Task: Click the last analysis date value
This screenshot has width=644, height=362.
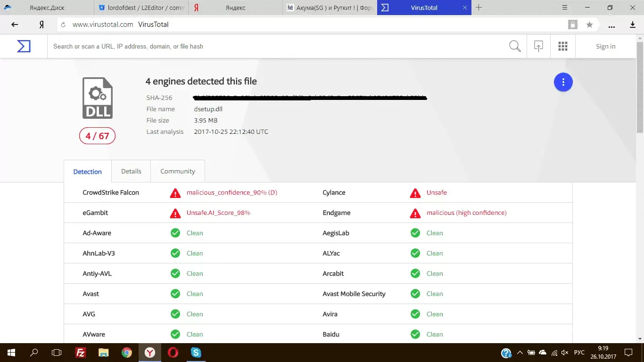Action: coord(231,132)
